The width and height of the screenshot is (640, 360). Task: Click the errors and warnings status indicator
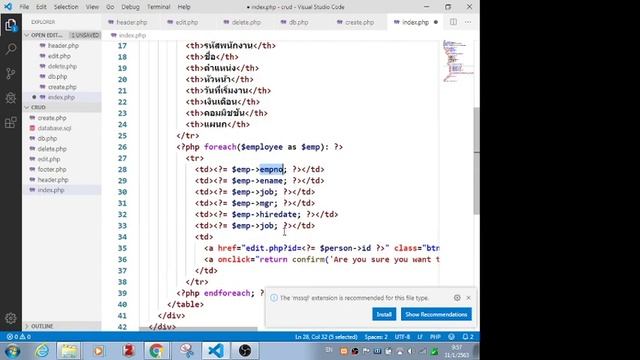pyautogui.click(x=19, y=337)
